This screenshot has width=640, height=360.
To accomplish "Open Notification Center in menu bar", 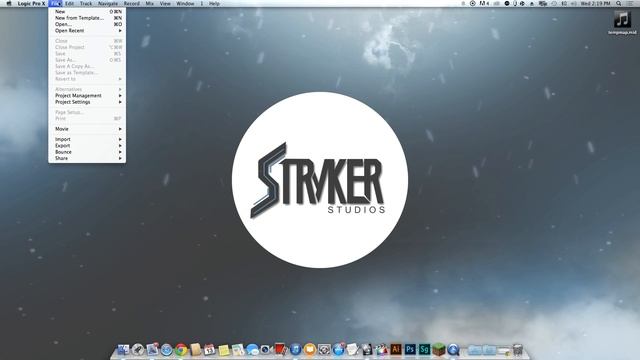I will (x=631, y=3).
